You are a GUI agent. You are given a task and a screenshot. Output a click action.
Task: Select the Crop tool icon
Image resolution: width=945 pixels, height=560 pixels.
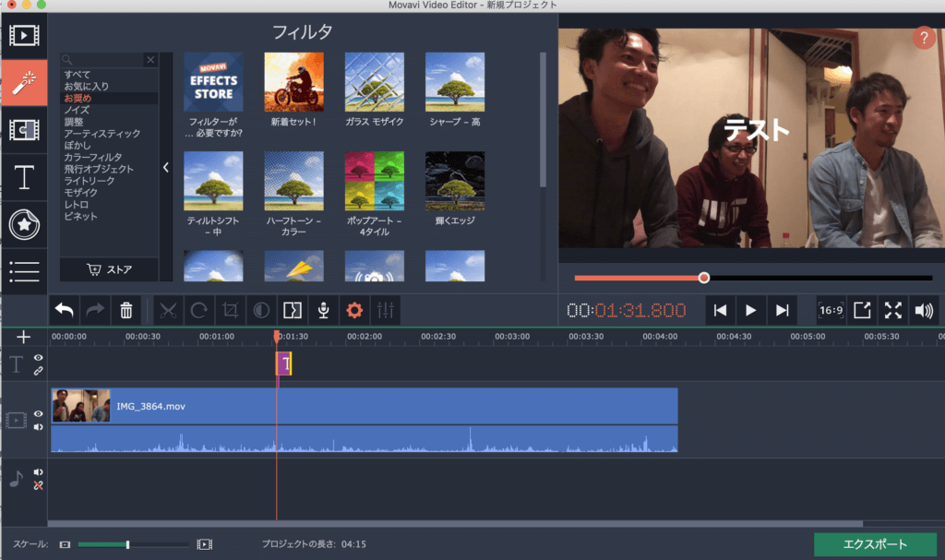click(230, 310)
